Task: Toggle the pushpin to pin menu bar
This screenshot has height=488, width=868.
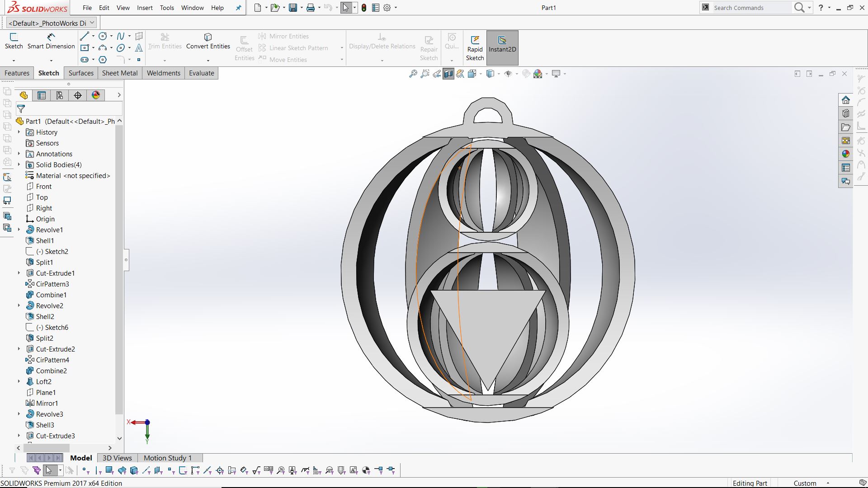Action: click(238, 8)
